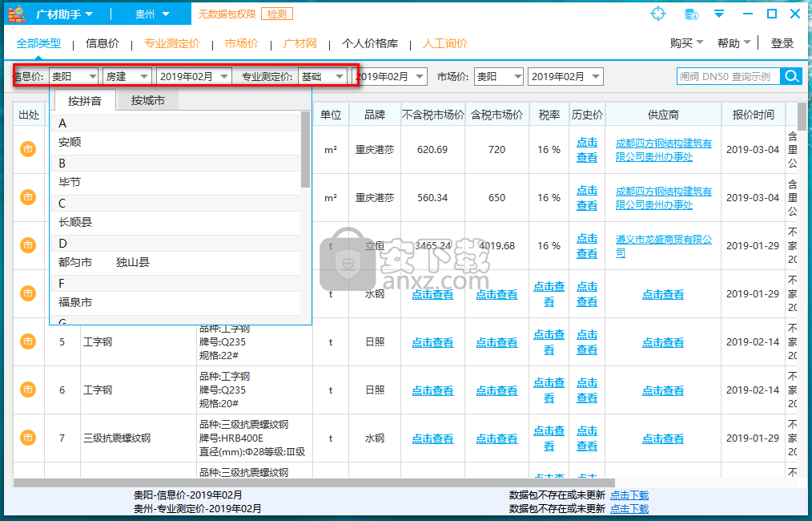The image size is (812, 521).
Task: Click the 税率 column header
Action: coord(549,115)
